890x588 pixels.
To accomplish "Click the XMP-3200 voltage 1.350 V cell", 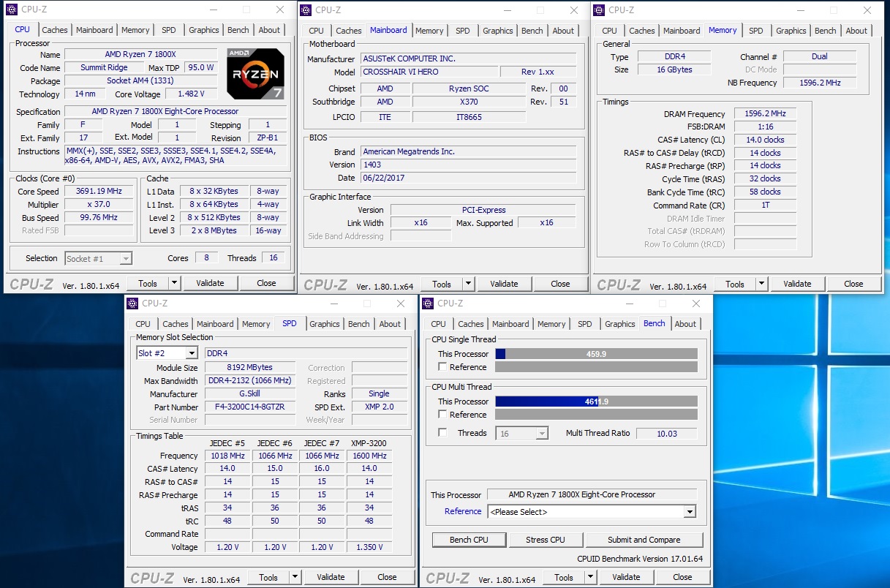I will click(369, 547).
